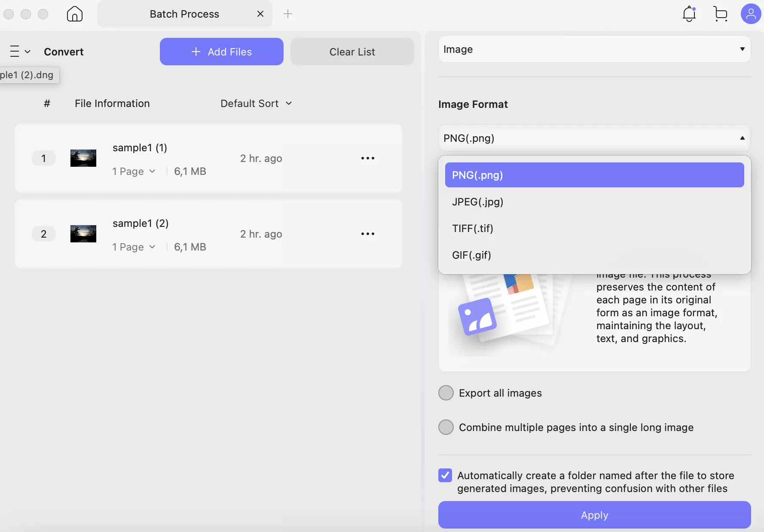Open more options for sample1 (2)
Screen dimensions: 764x532
point(368,234)
